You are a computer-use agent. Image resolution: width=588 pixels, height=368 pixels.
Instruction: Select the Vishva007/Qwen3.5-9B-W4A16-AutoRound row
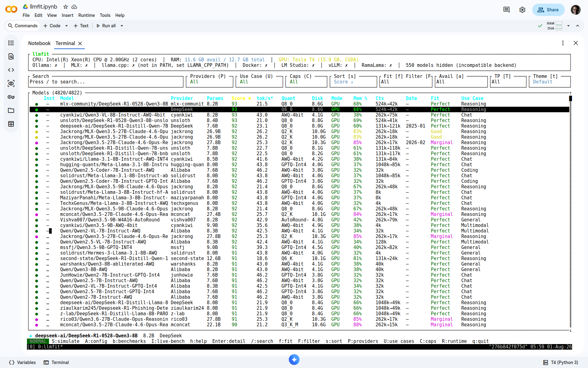point(300,220)
